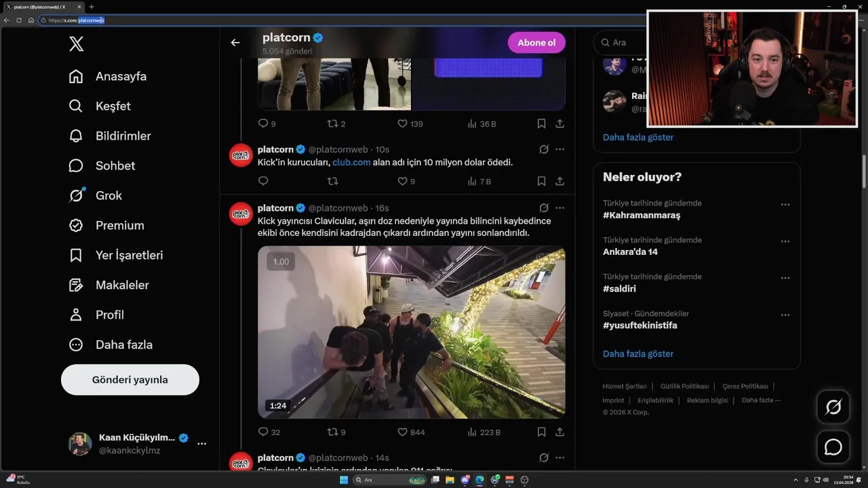Go to Anasayfa in the sidebar
Viewport: 868px width, 488px height.
(x=108, y=77)
